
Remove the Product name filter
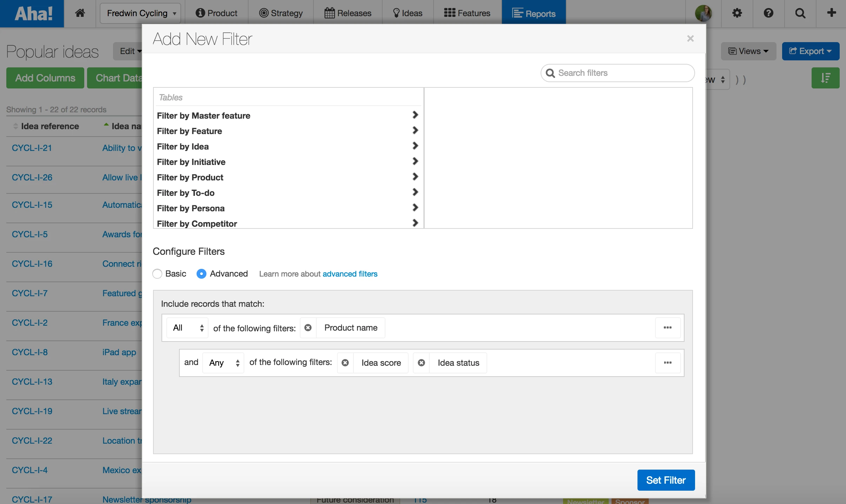click(308, 328)
